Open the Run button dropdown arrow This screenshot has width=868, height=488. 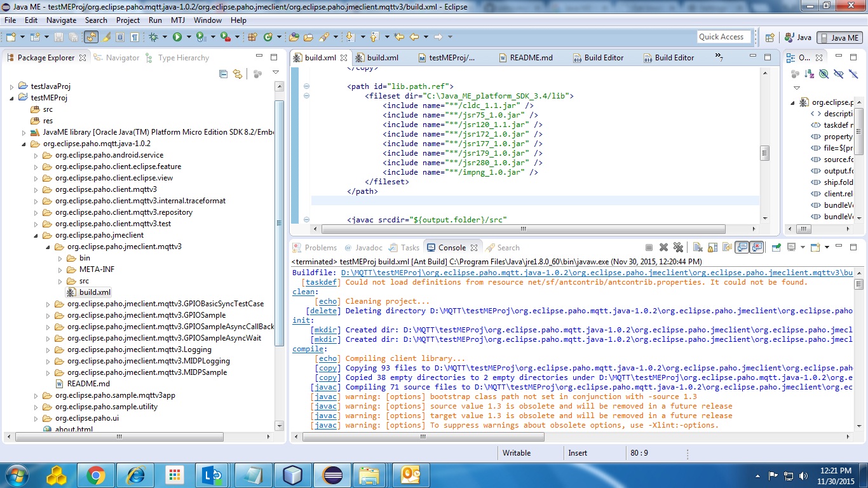point(189,37)
